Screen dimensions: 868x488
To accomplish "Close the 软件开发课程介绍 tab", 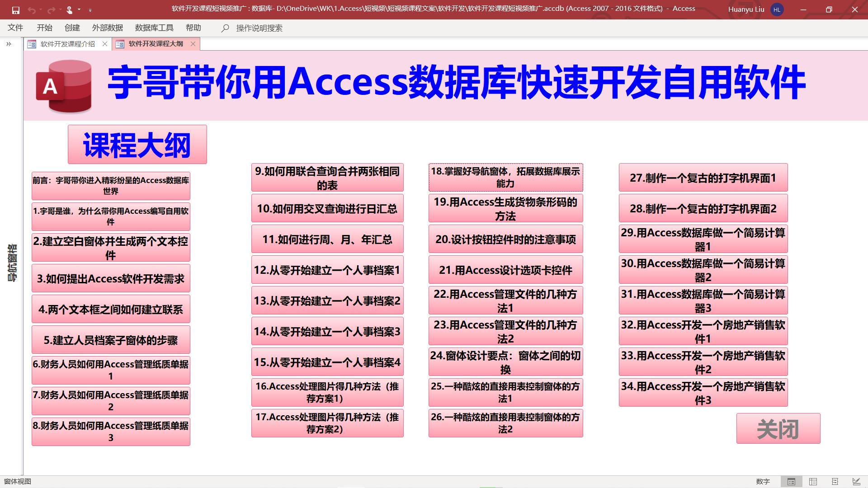I will tap(105, 44).
